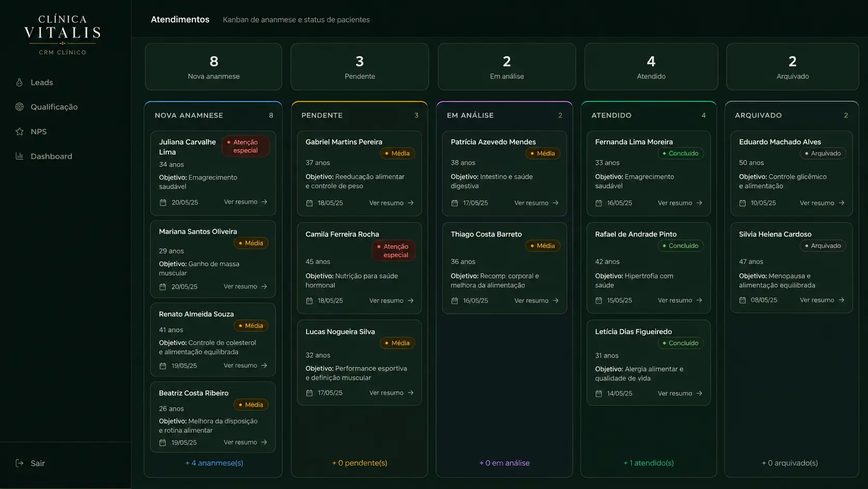The image size is (868, 489).
Task: Click calendar icon on Mariana Santos Oliveira card
Action: point(162,287)
